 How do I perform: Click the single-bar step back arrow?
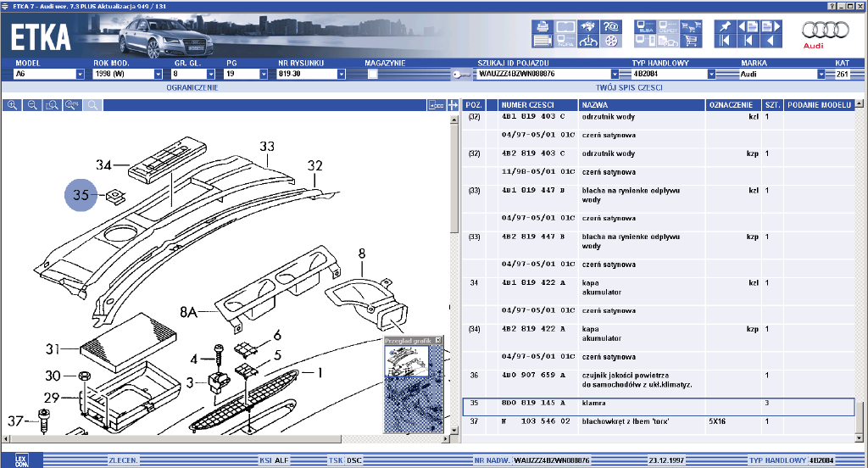(748, 41)
